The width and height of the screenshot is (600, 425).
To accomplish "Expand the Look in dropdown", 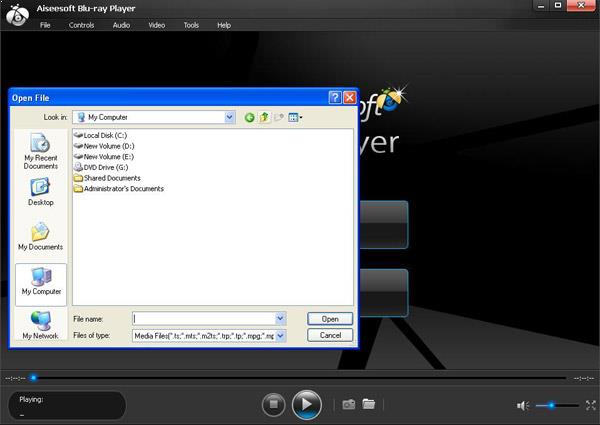I will 229,117.
